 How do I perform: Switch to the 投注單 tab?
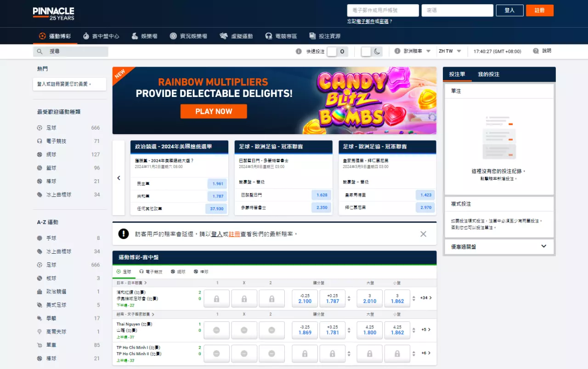(x=457, y=74)
